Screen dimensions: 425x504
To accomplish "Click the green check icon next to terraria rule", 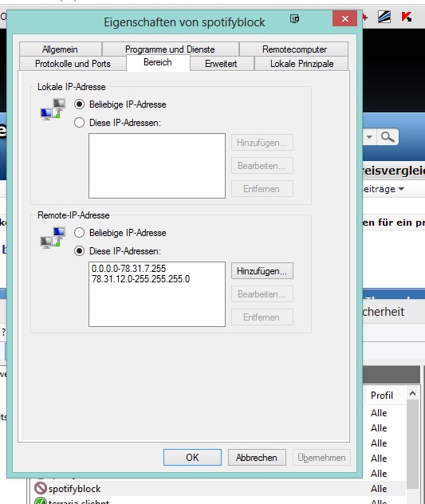I will 41,502.
